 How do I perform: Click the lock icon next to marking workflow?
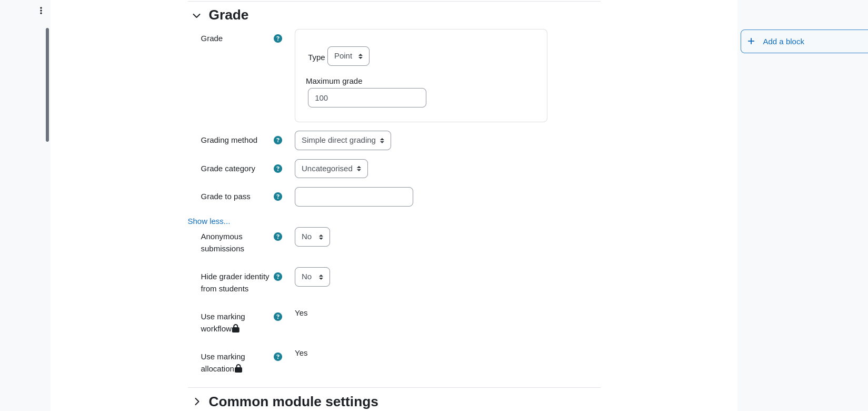click(236, 328)
